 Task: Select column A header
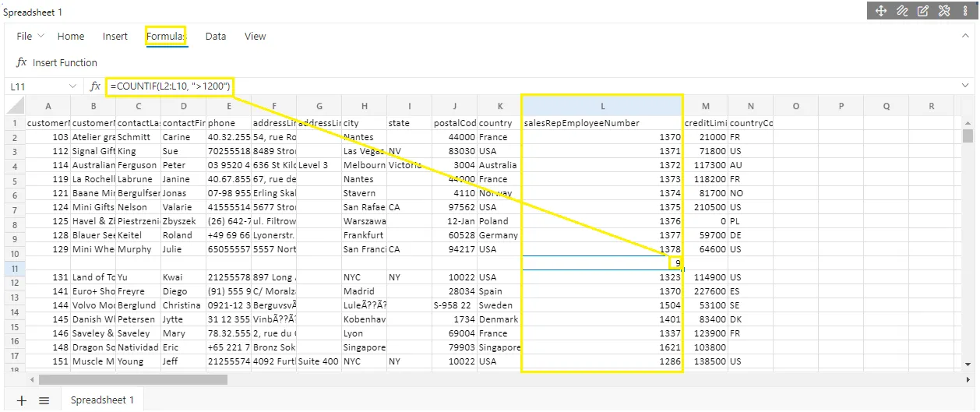(48, 106)
